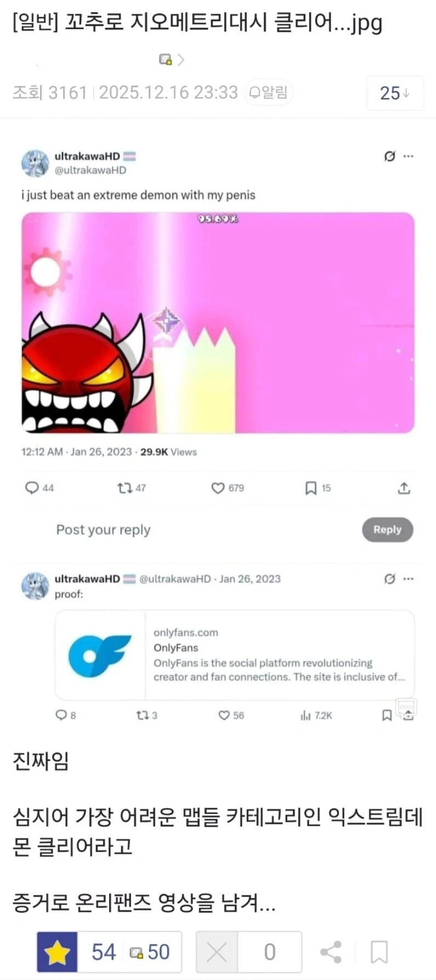Click the heart icon with 56 likes
436x980 pixels.
tap(224, 716)
